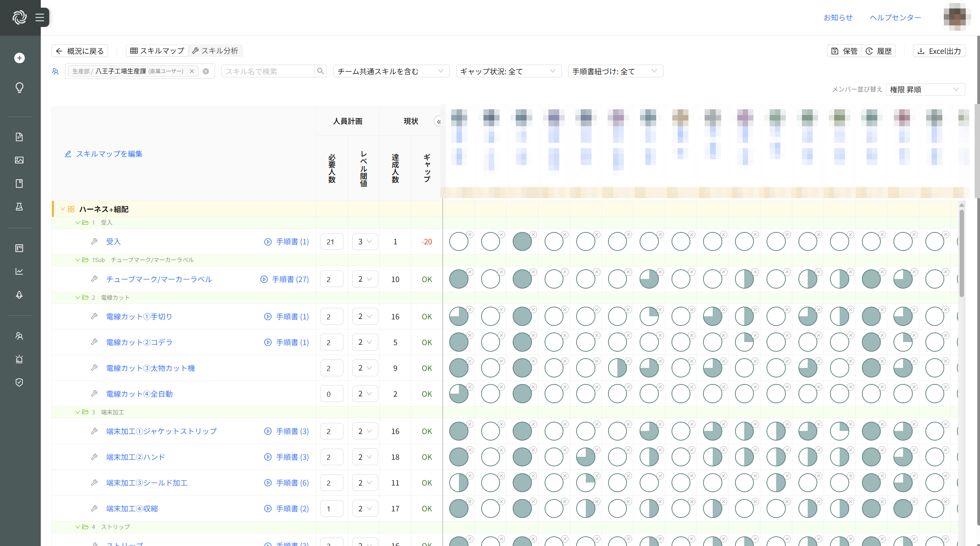
Task: Click the search magnifier icon for skills
Action: point(320,71)
